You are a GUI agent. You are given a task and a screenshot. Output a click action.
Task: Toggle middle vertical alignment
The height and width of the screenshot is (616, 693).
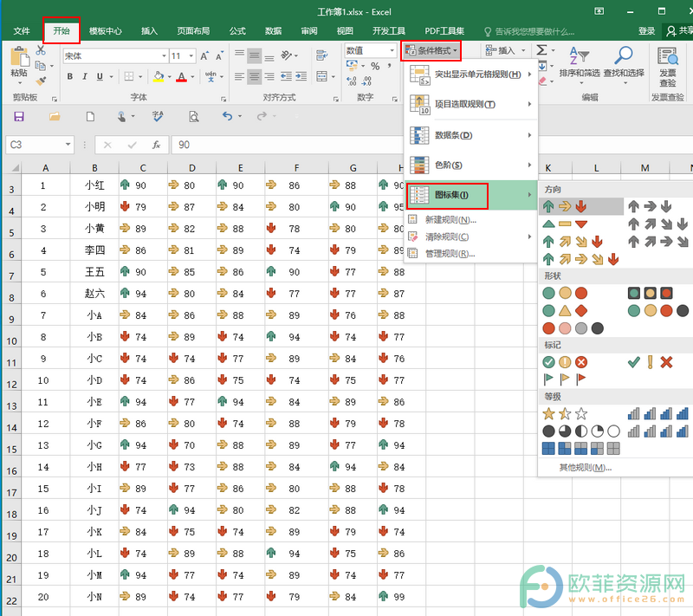pyautogui.click(x=254, y=55)
